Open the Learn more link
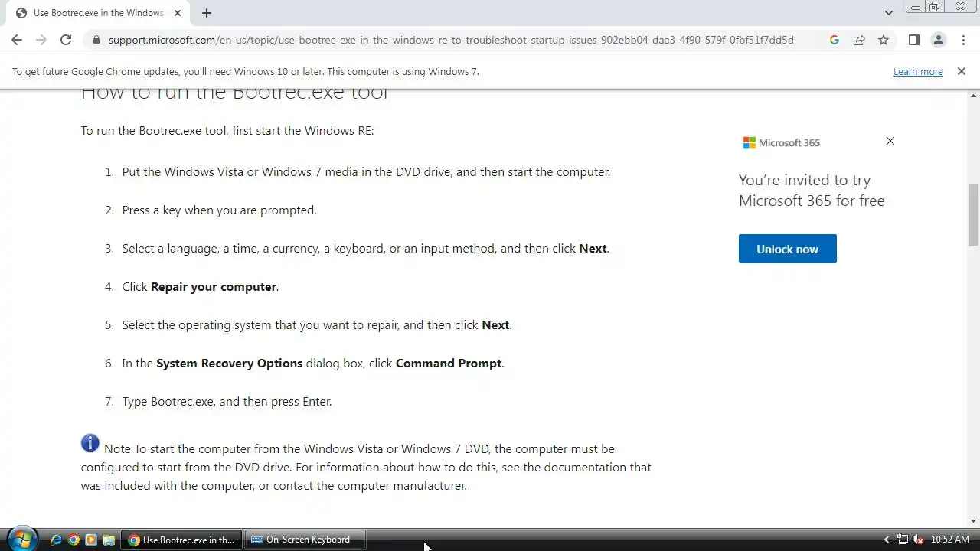This screenshot has height=551, width=980. pyautogui.click(x=918, y=71)
